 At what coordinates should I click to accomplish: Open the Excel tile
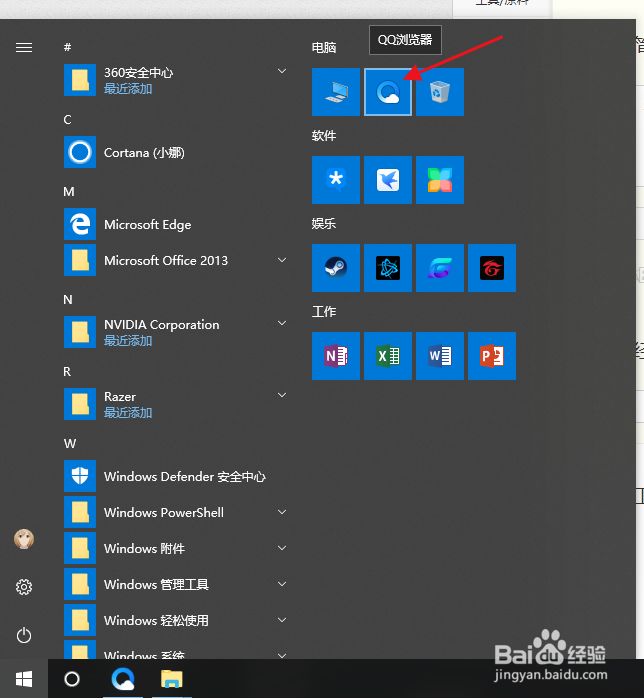pos(388,356)
